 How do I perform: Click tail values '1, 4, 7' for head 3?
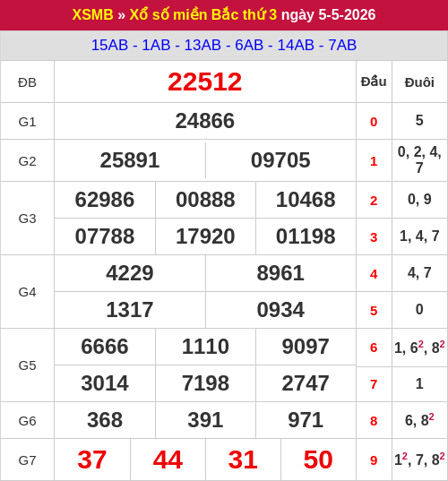point(419,236)
